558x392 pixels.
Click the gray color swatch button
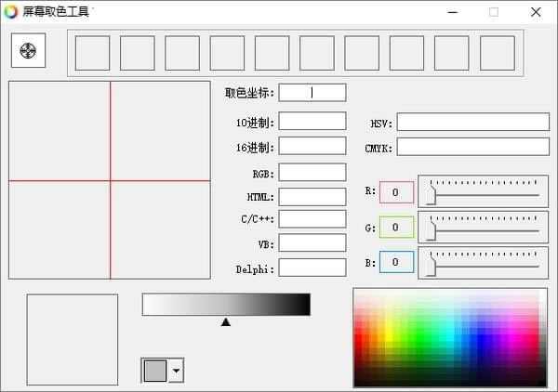[155, 371]
